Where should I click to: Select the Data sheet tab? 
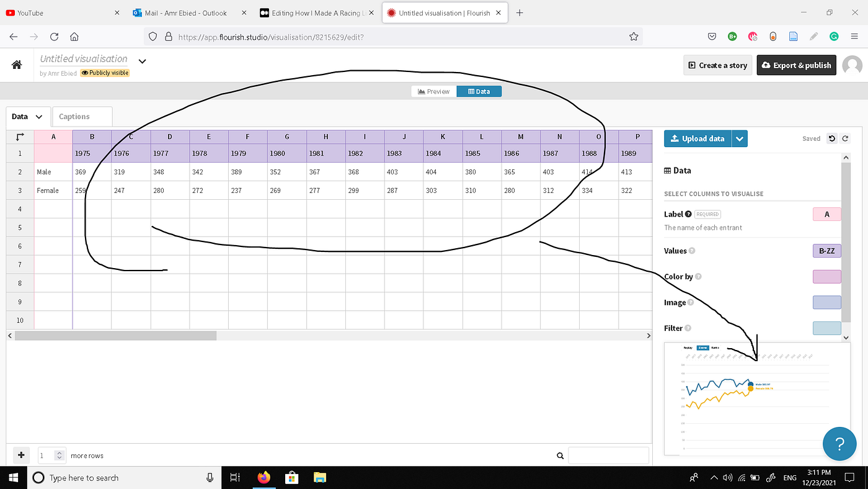coord(28,117)
